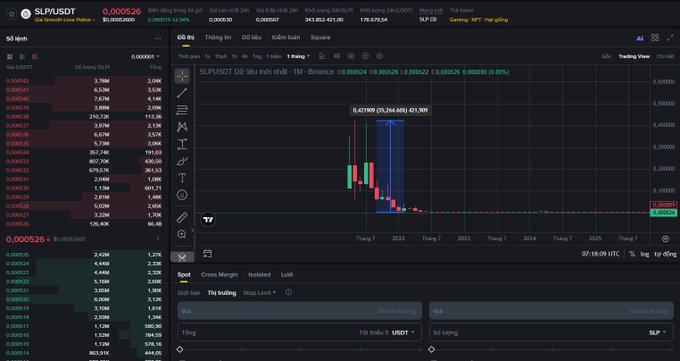
Task: Select the trend line drawing tool
Action: click(x=182, y=93)
